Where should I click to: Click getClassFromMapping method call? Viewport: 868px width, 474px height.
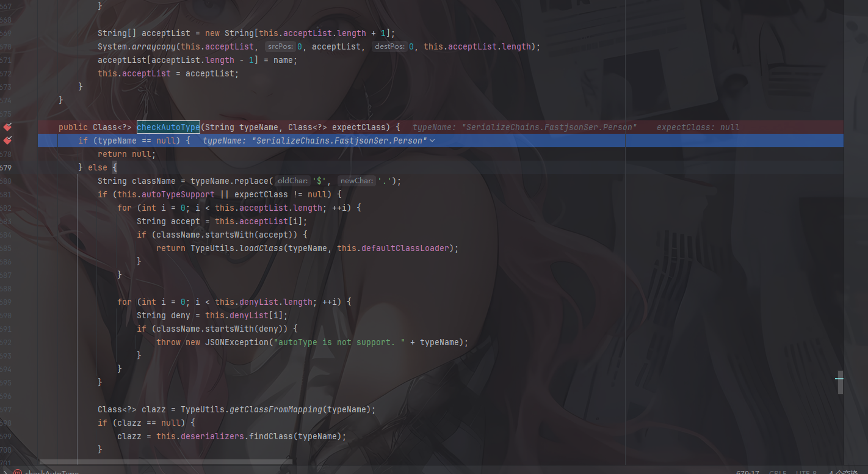pos(277,409)
